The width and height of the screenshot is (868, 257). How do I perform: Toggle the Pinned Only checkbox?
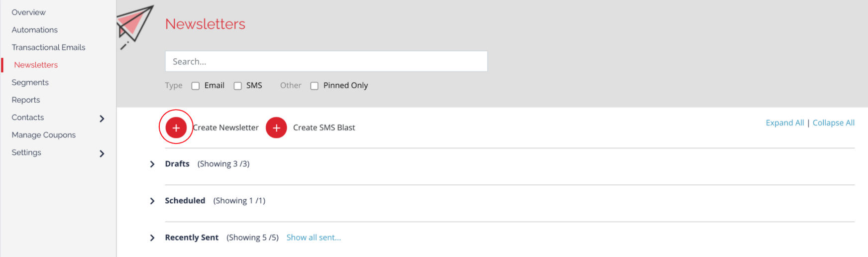pyautogui.click(x=315, y=86)
